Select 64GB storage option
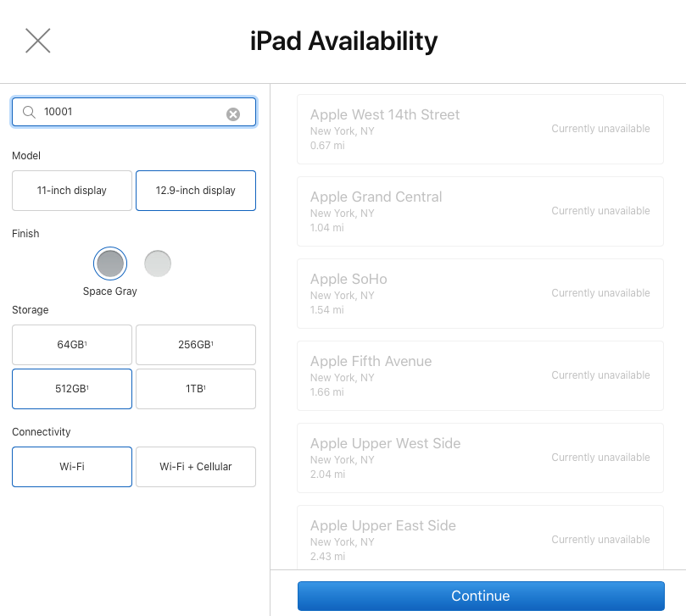The height and width of the screenshot is (616, 686). click(x=72, y=345)
